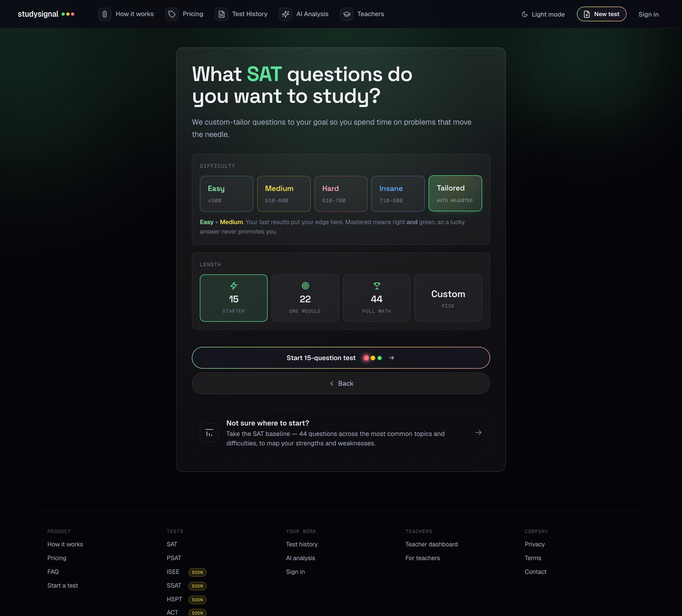Click the target icon above 22

pyautogui.click(x=305, y=286)
